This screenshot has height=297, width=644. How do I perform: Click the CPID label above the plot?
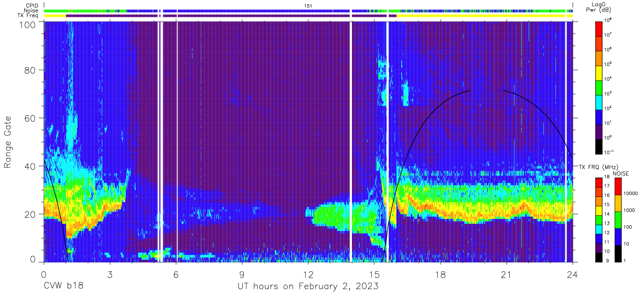[31, 5]
